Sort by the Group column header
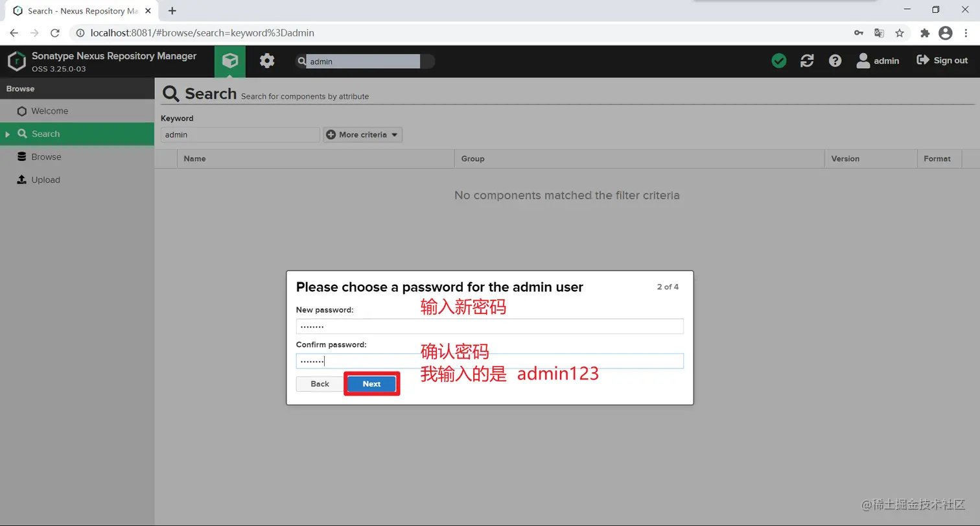The image size is (980, 526). (x=639, y=159)
